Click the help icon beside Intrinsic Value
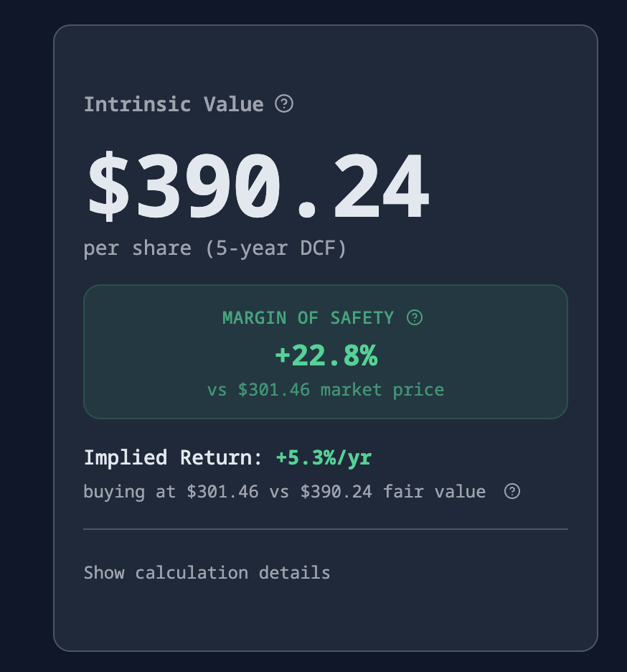Screen dimensions: 627x672 (284, 104)
